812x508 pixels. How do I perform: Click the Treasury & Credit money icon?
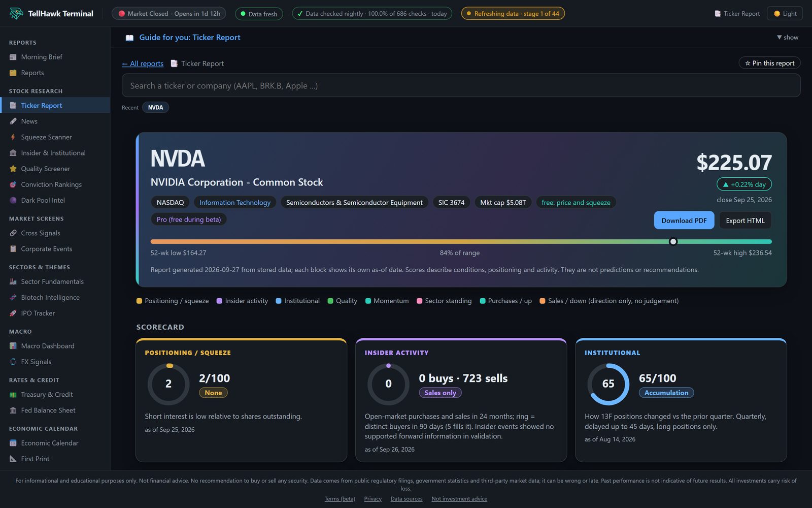click(x=13, y=394)
